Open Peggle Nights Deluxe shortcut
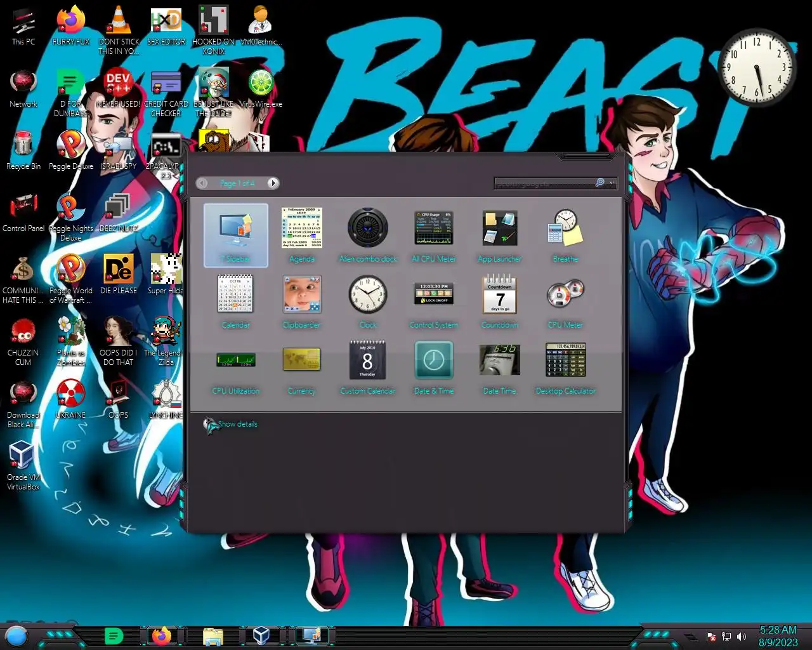 71,217
